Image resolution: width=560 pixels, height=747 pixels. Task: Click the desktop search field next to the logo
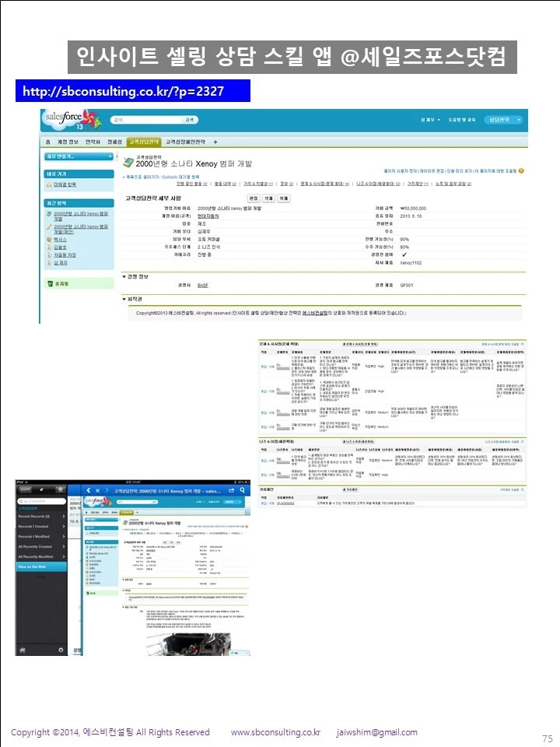(x=147, y=120)
